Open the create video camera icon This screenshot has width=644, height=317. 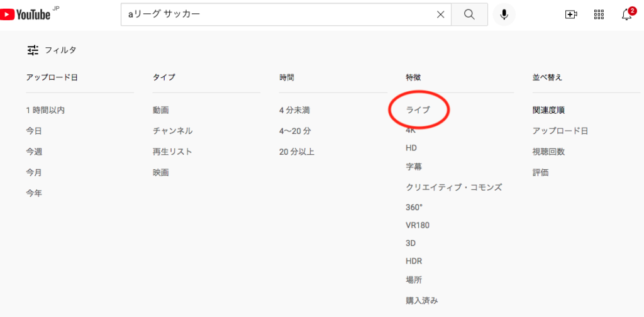pos(571,14)
